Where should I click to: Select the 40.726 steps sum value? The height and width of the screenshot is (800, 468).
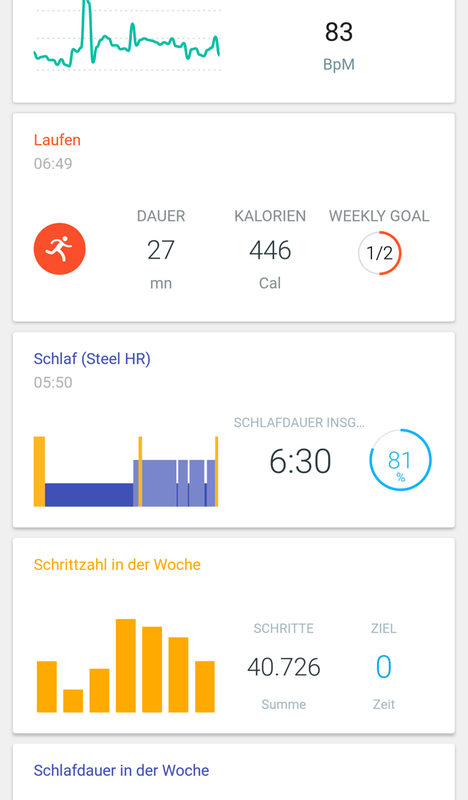click(284, 667)
